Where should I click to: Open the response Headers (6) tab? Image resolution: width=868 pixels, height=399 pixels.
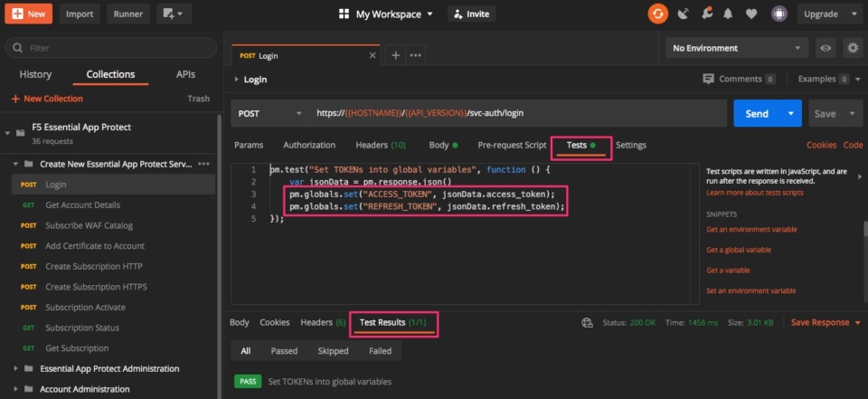coord(324,322)
